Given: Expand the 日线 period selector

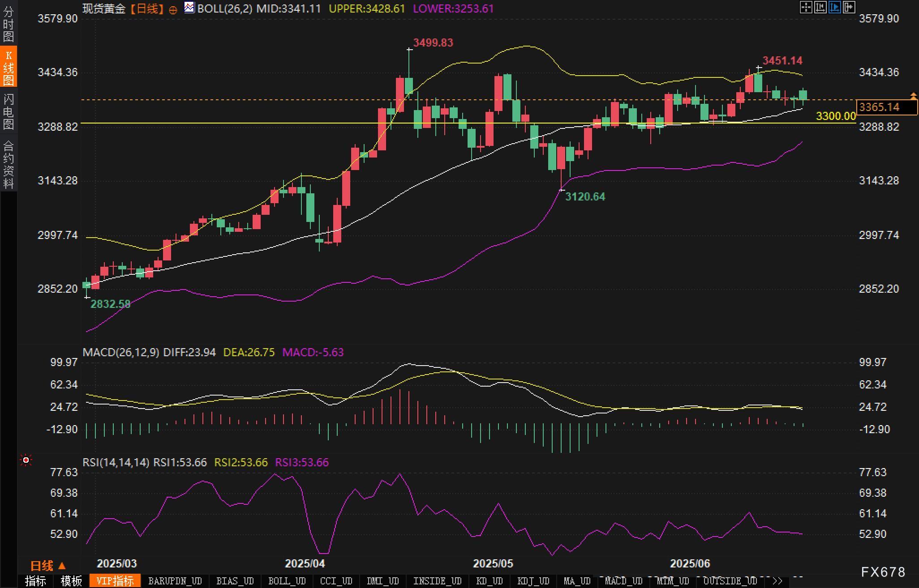Looking at the screenshot, I should coord(48,566).
